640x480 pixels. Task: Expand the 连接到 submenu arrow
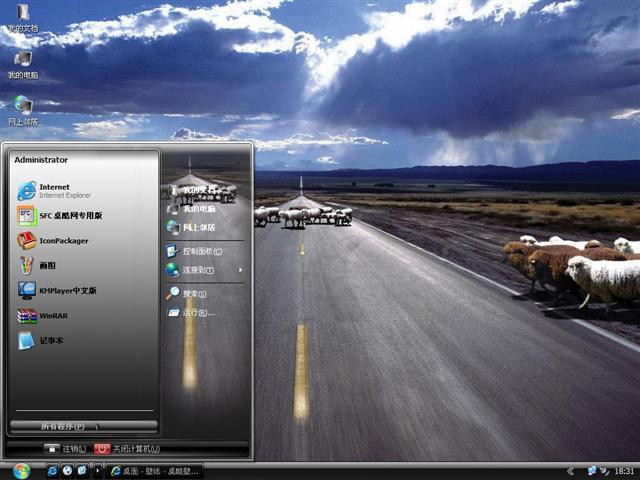click(240, 270)
